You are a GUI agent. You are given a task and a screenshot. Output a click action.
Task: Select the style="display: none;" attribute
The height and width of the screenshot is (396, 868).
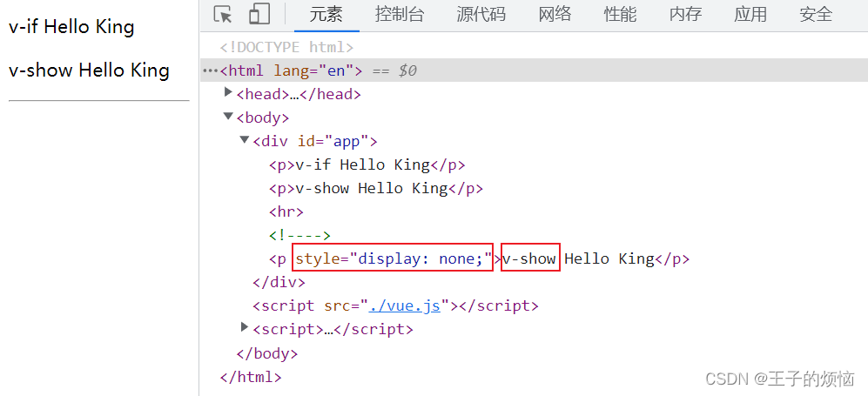click(393, 258)
